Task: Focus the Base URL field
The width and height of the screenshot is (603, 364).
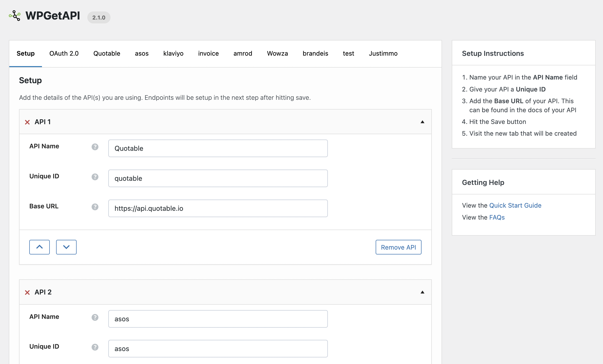Action: [218, 208]
